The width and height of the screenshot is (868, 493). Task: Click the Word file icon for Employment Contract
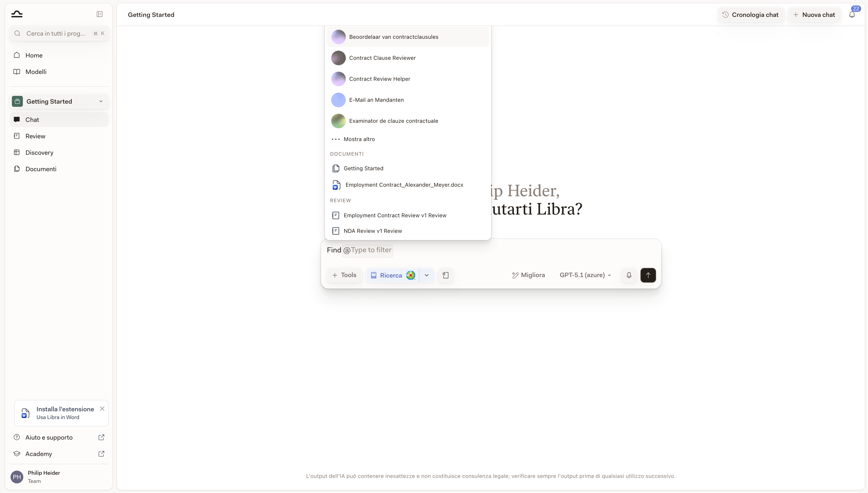pos(336,185)
